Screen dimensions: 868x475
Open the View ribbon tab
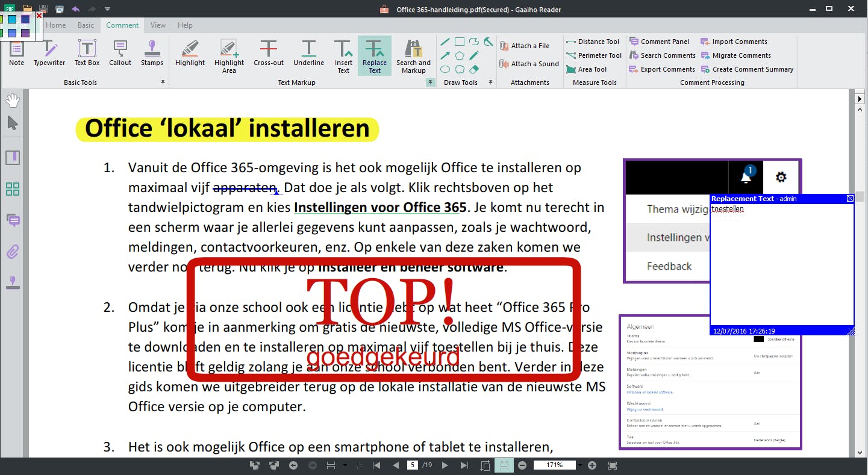pyautogui.click(x=158, y=25)
